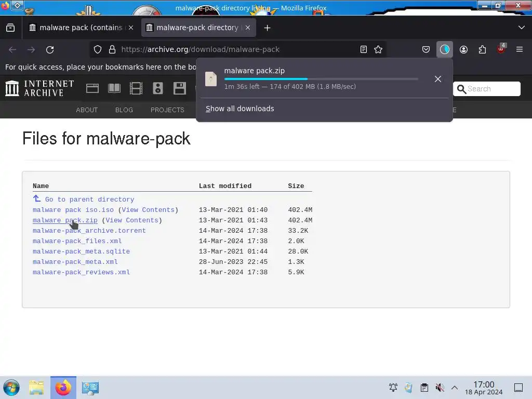Open the PROJECTS menu item

tap(167, 110)
